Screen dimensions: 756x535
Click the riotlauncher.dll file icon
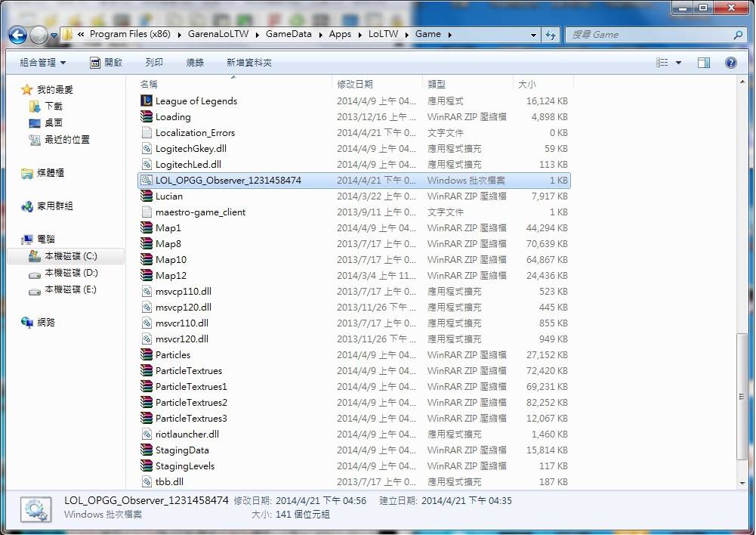pyautogui.click(x=146, y=434)
